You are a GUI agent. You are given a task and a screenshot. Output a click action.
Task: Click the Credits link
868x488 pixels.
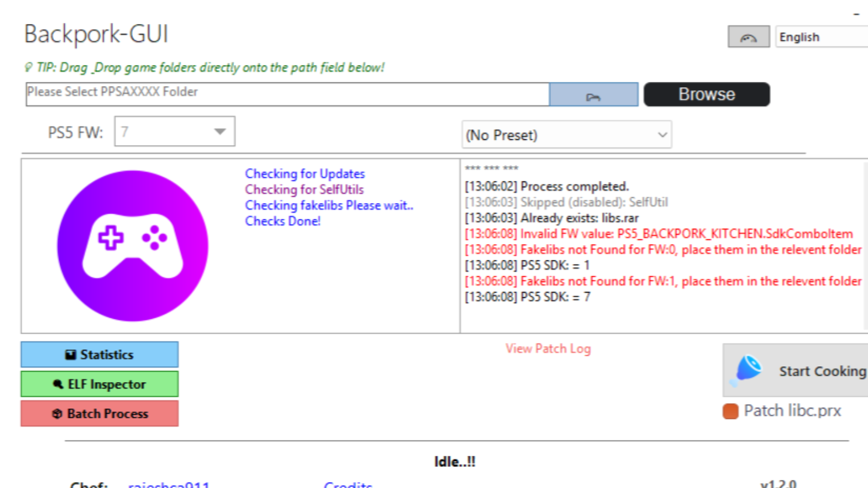coord(348,484)
